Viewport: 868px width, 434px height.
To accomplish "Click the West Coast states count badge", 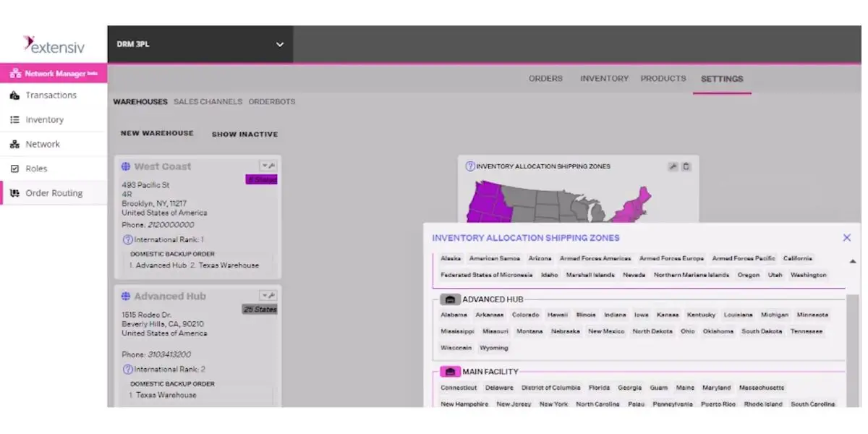I will point(261,179).
